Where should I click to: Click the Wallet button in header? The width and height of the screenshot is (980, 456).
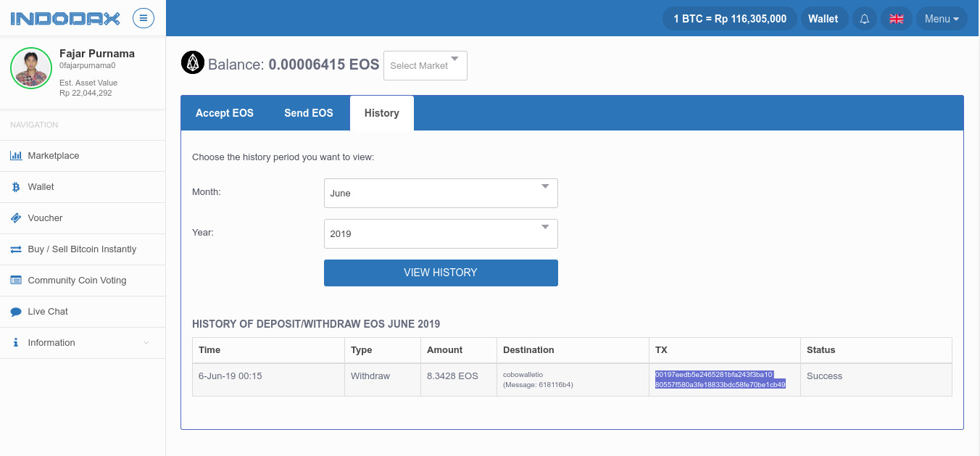(823, 19)
